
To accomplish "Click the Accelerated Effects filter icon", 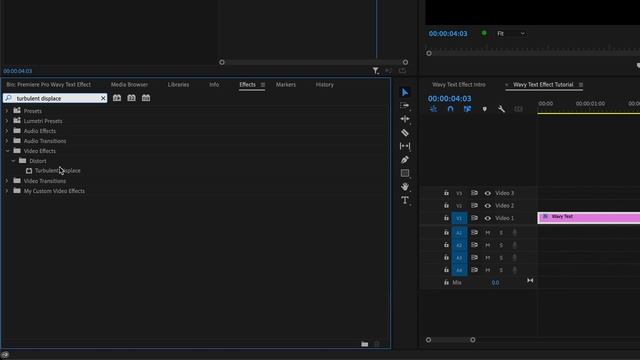I will (117, 98).
